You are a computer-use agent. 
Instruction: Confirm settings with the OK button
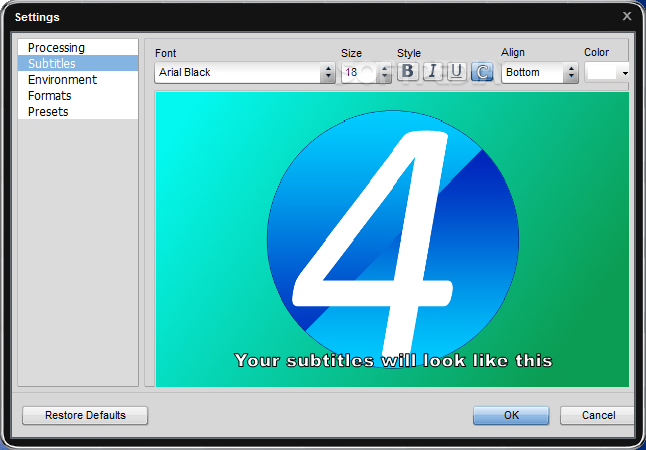coord(511,415)
